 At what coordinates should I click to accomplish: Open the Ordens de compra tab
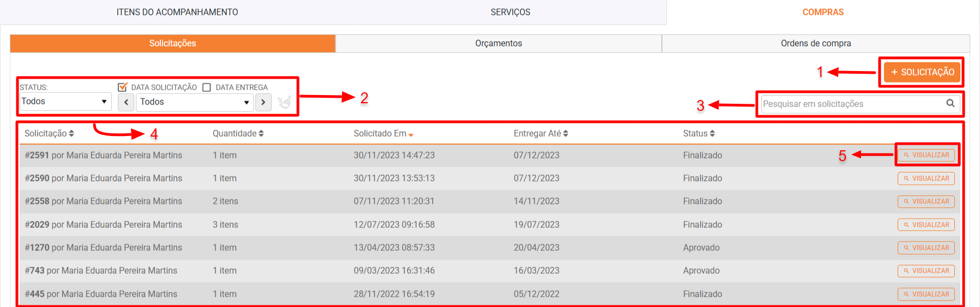(x=815, y=44)
